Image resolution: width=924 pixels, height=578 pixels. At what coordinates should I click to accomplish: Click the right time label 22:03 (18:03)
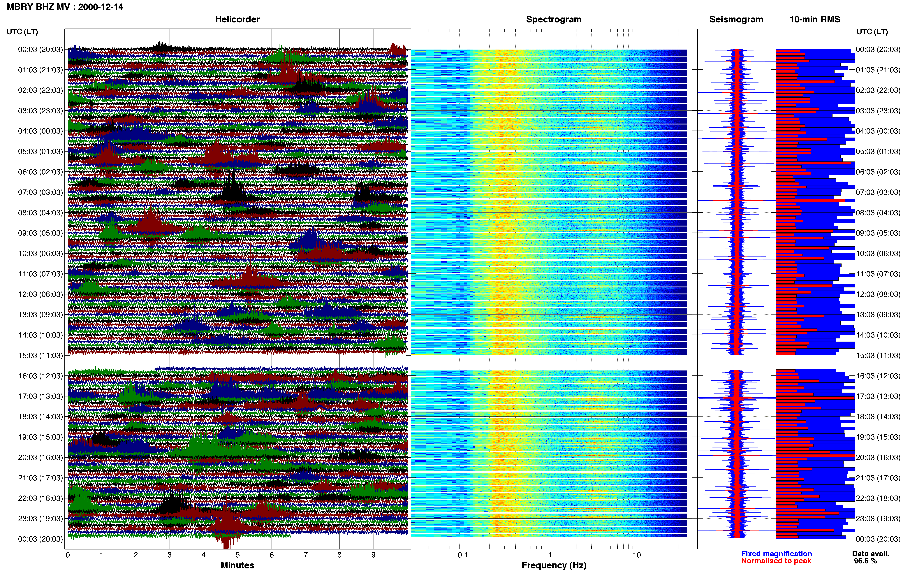coord(878,498)
